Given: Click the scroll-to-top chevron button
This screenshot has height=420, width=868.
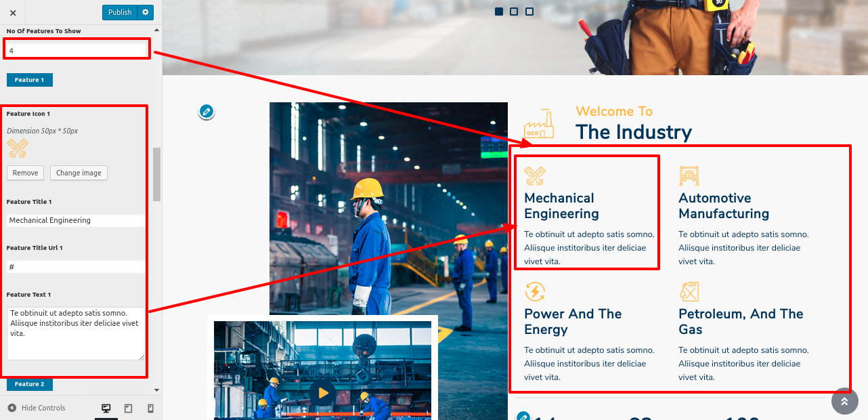Looking at the screenshot, I should (x=844, y=401).
